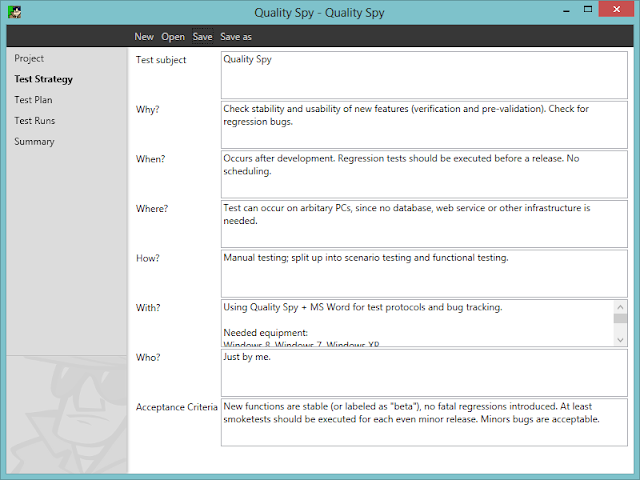Edit the Why? text box
Screen dimensions: 640x480
tap(424, 125)
